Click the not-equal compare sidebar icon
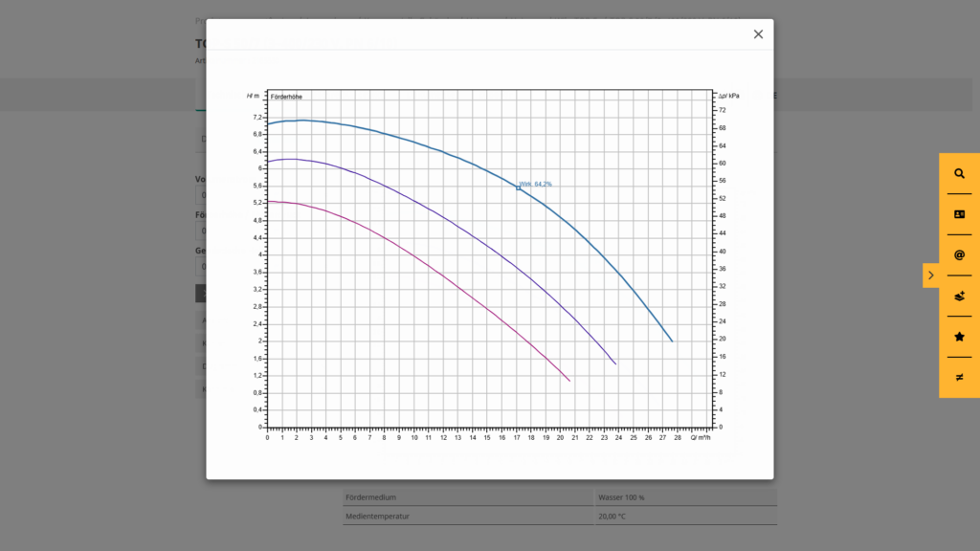 coord(959,378)
